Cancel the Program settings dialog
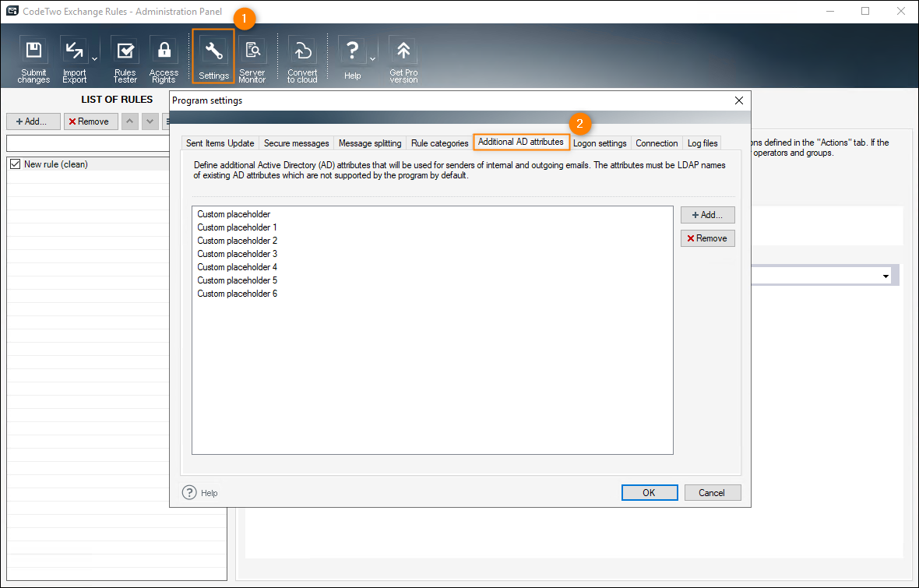The height and width of the screenshot is (588, 919). pos(712,492)
